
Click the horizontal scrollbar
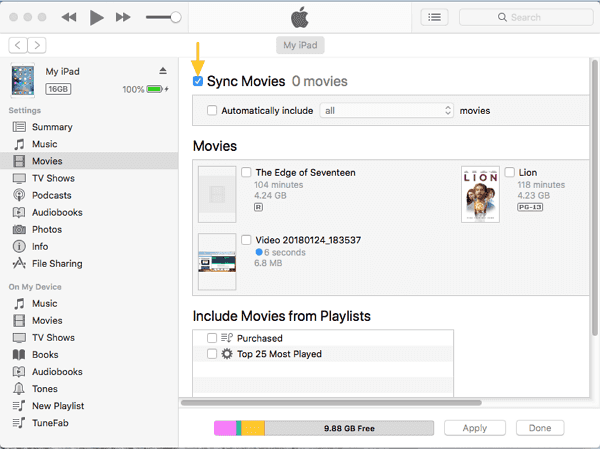pyautogui.click(x=331, y=403)
